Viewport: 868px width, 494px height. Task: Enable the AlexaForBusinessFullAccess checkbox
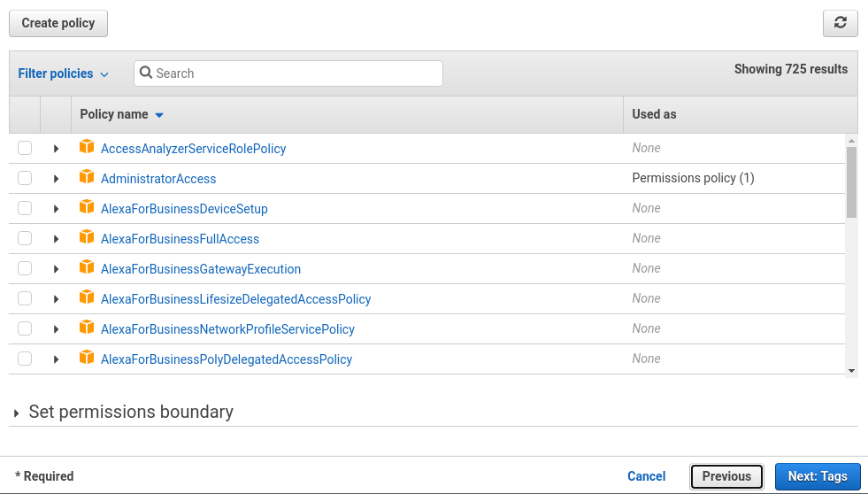point(25,238)
